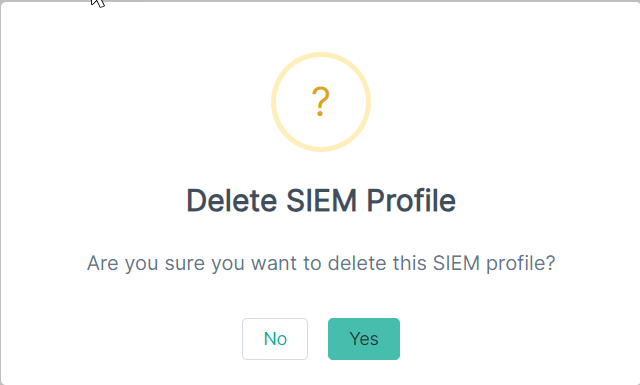Confirm deletion with the Yes button
Screen dimensions: 640x385
364,339
